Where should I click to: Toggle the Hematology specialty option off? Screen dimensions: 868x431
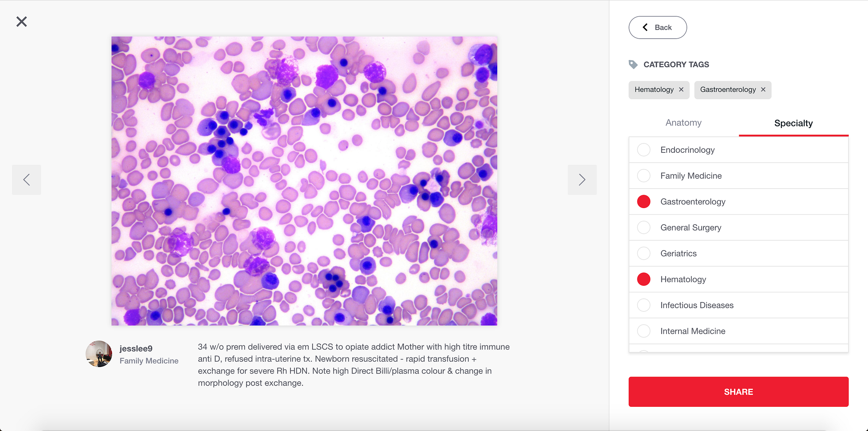tap(644, 279)
